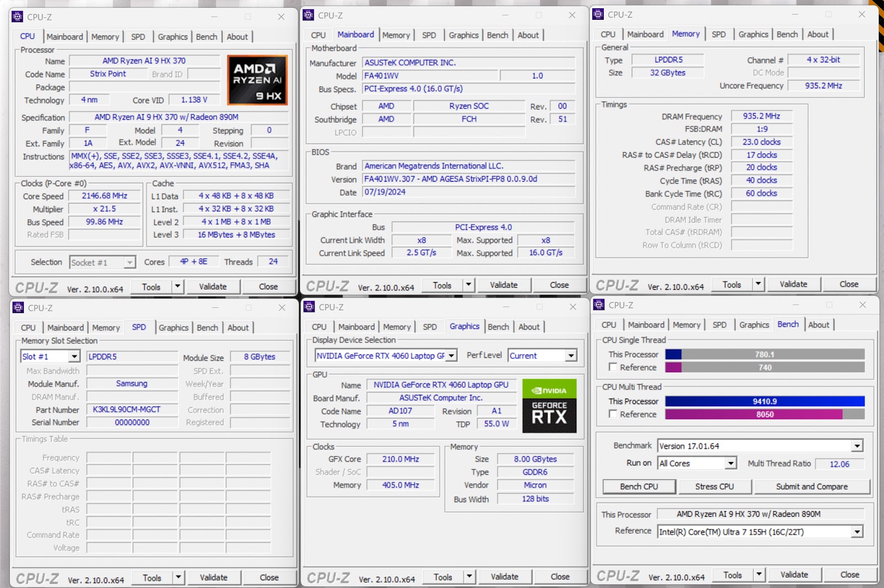This screenshot has height=588, width=884.
Task: Click the Level 3 cache 16 MBytes + 8 MBytes value
Action: (236, 235)
